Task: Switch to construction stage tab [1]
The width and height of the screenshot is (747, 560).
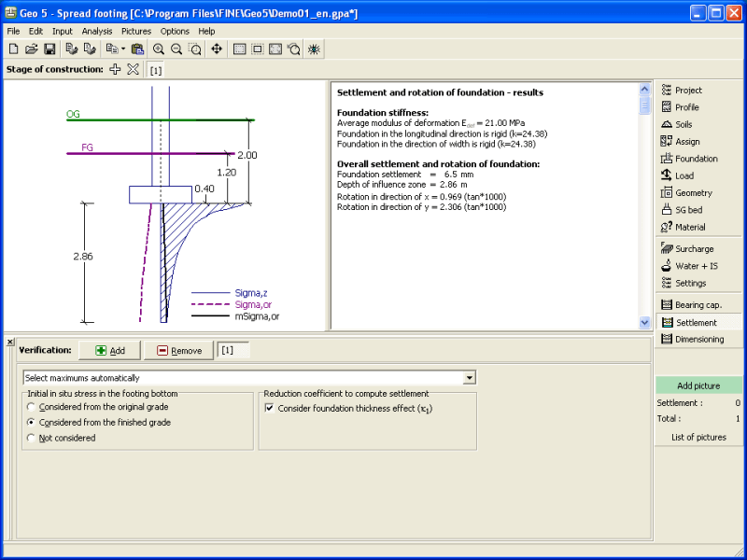Action: click(155, 70)
